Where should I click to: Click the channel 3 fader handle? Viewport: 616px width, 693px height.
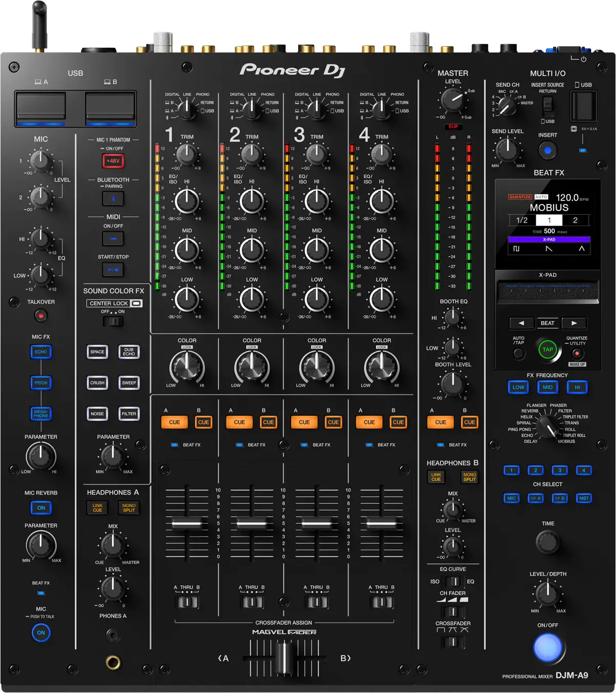click(317, 523)
